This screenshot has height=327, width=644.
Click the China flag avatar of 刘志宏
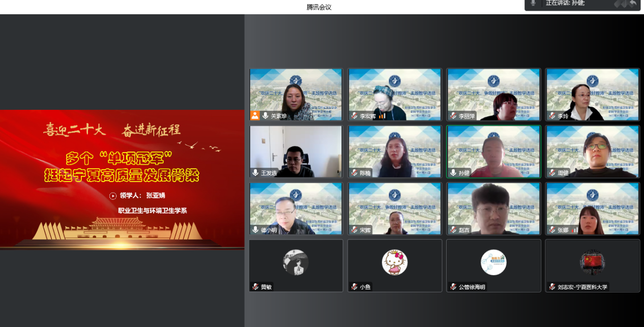[x=592, y=262]
